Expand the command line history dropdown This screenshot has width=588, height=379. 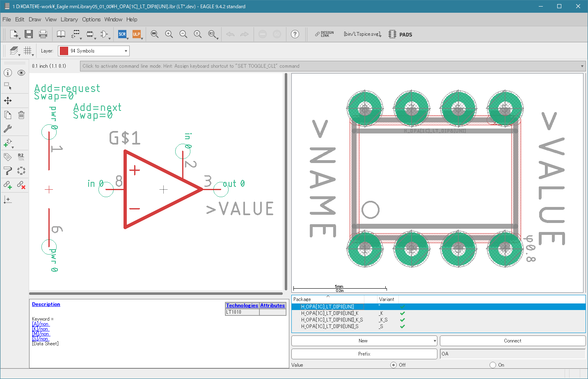click(x=582, y=66)
